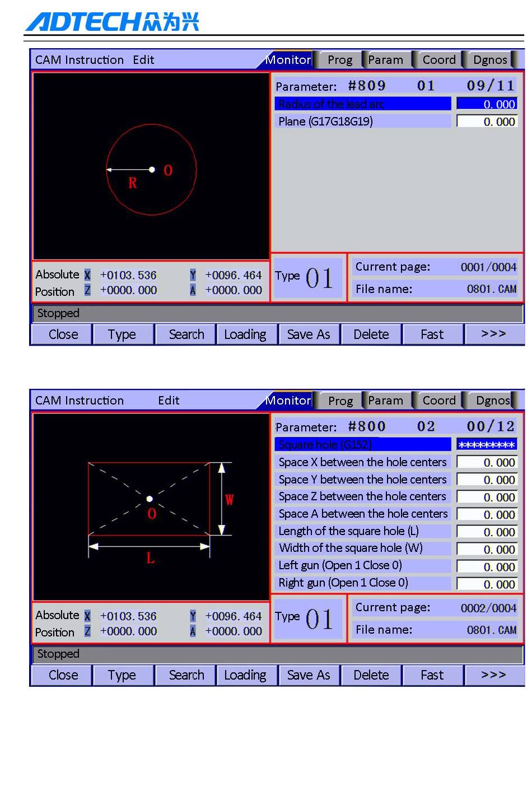
Task: Switch to Prog tab in lower screen
Action: click(x=340, y=401)
